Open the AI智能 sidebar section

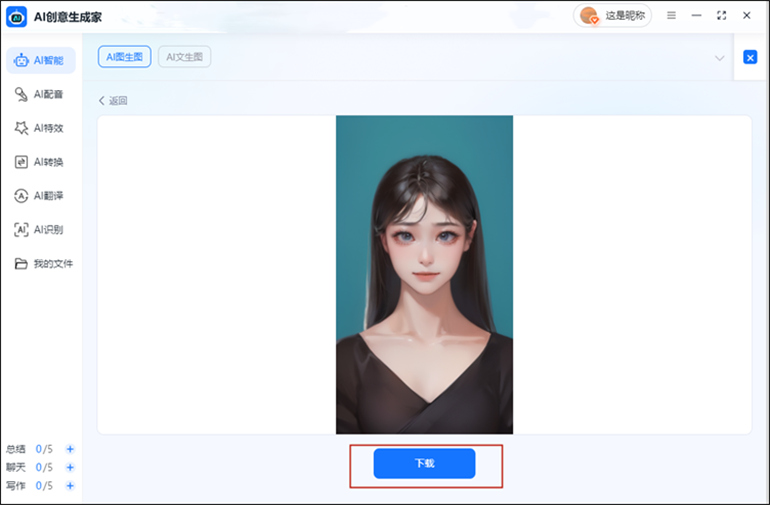pyautogui.click(x=41, y=60)
